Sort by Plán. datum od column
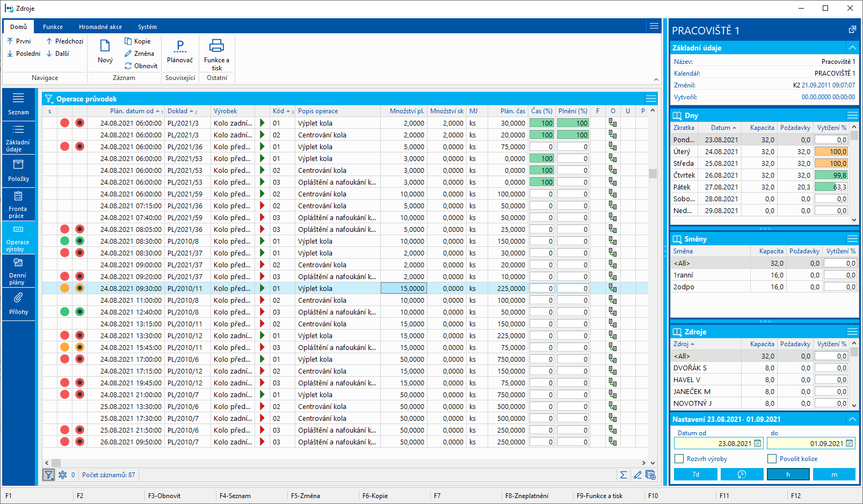The width and height of the screenshot is (863, 504). [132, 111]
